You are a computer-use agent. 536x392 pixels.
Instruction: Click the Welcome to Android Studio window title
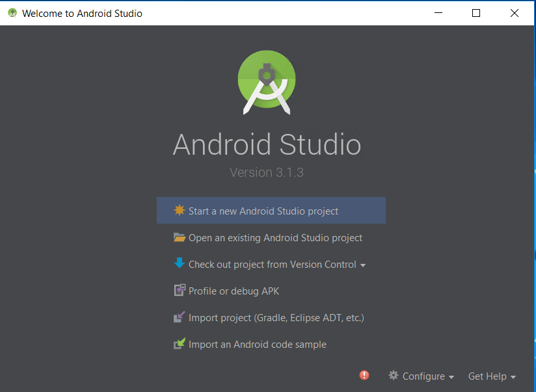pyautogui.click(x=82, y=14)
